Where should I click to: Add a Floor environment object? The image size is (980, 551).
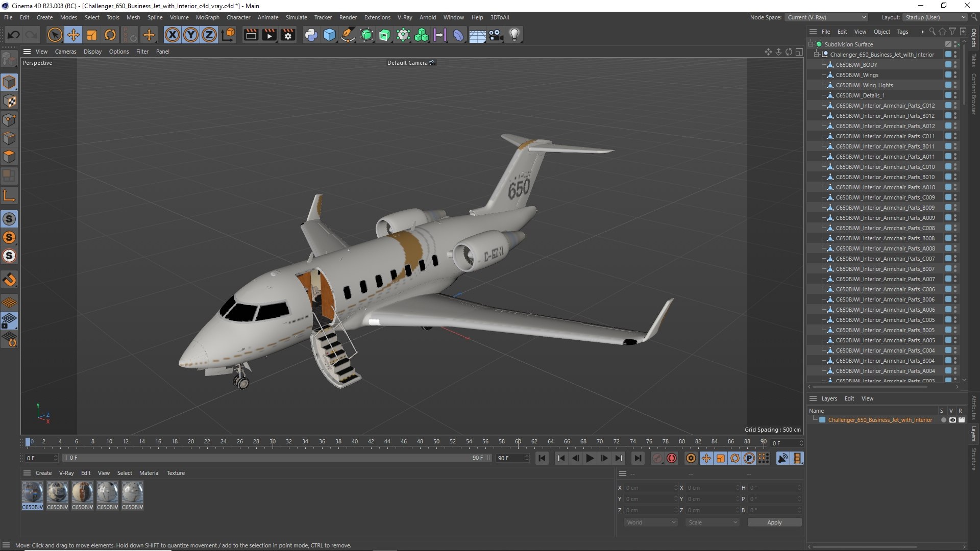pos(477,35)
